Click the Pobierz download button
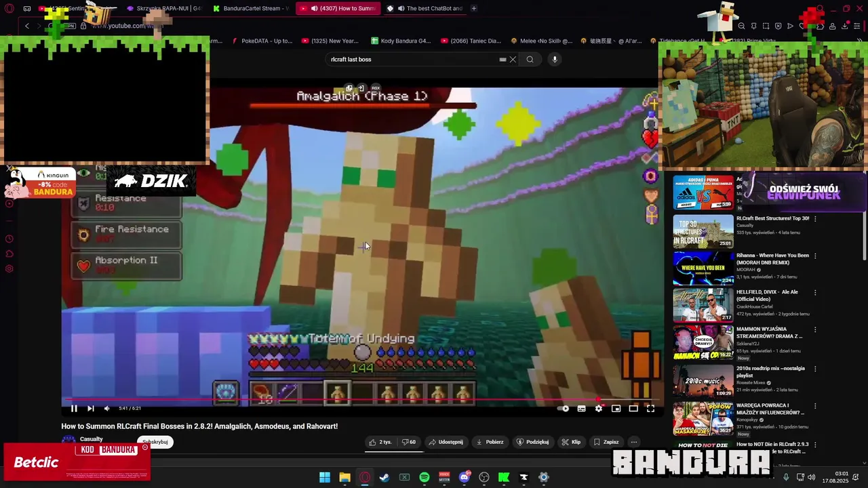868x488 pixels. 490,442
